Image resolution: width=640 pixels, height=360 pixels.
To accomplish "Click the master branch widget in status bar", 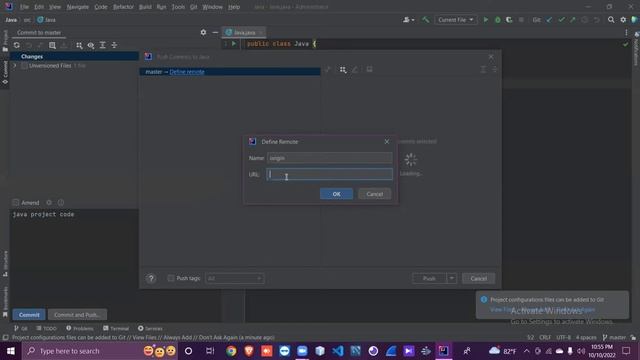I will pyautogui.click(x=614, y=338).
